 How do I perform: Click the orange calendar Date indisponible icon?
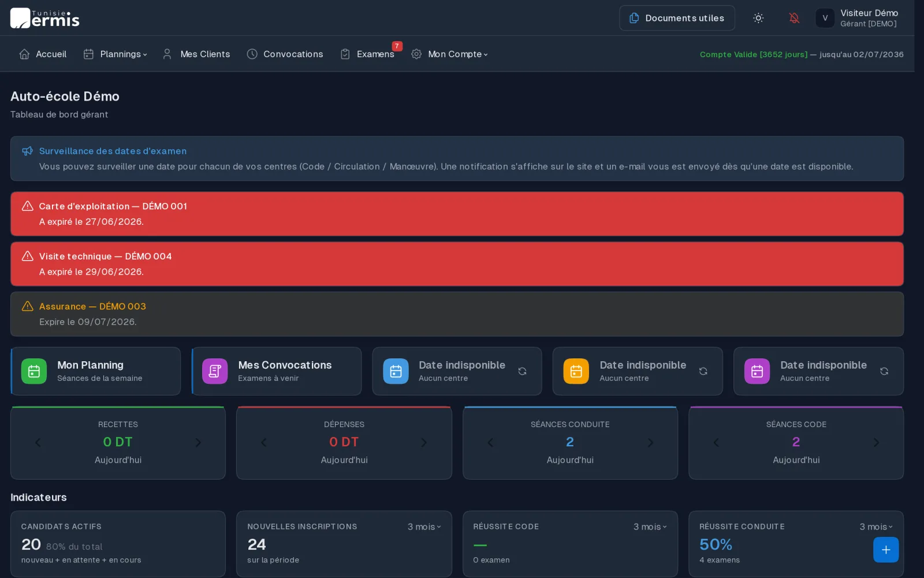point(576,371)
